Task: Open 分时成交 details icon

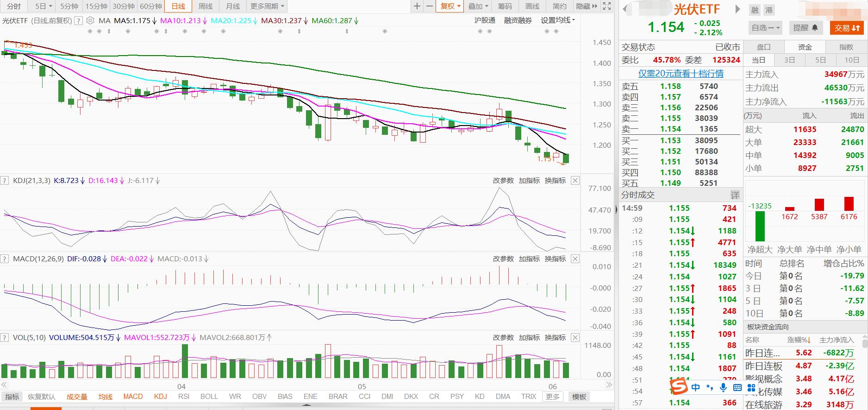Action: (735, 195)
